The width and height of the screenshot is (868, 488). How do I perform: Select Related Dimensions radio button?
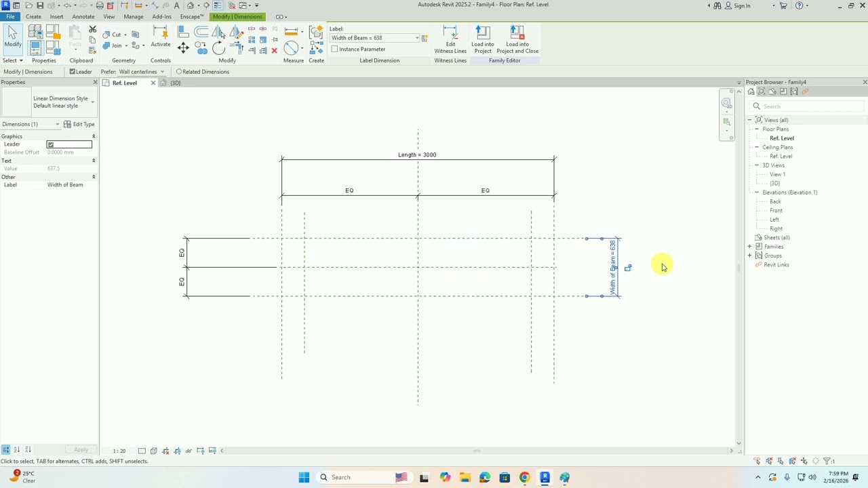point(179,72)
